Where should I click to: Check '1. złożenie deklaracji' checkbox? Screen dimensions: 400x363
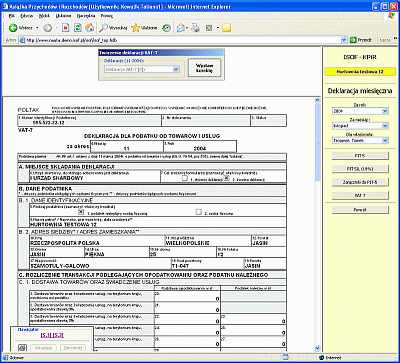click(184, 178)
